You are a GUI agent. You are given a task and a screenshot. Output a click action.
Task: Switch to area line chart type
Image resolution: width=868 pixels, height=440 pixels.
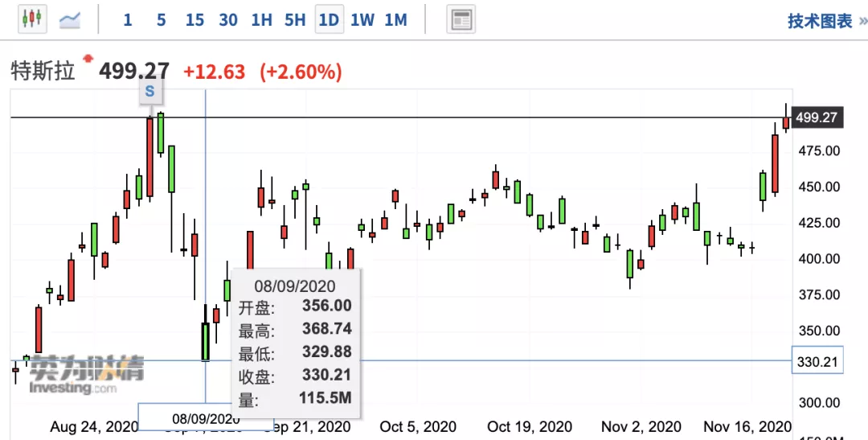pyautogui.click(x=70, y=20)
